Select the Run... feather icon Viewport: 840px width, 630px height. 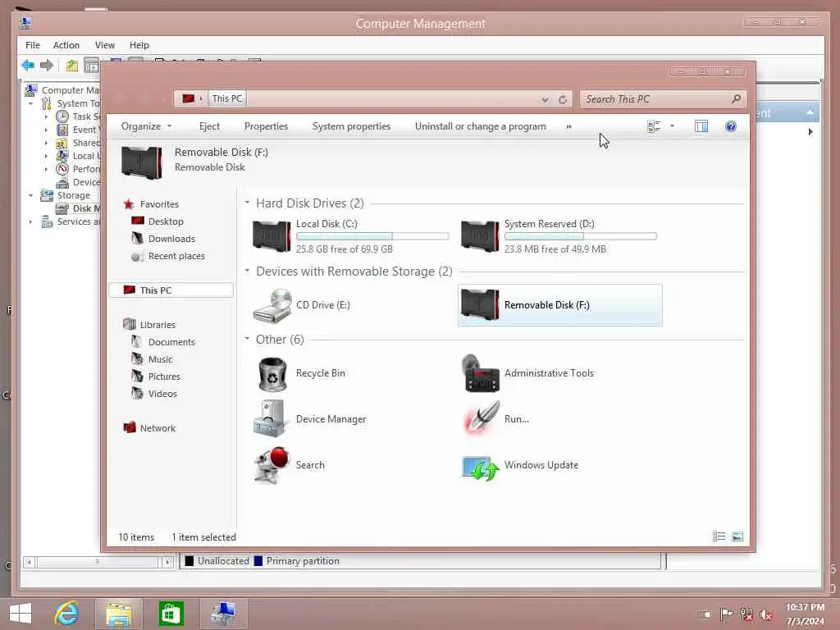tap(481, 418)
